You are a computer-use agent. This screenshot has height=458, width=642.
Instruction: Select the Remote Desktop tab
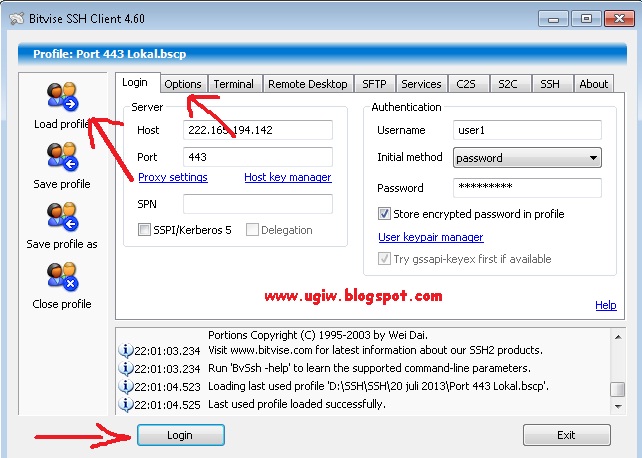pos(308,84)
